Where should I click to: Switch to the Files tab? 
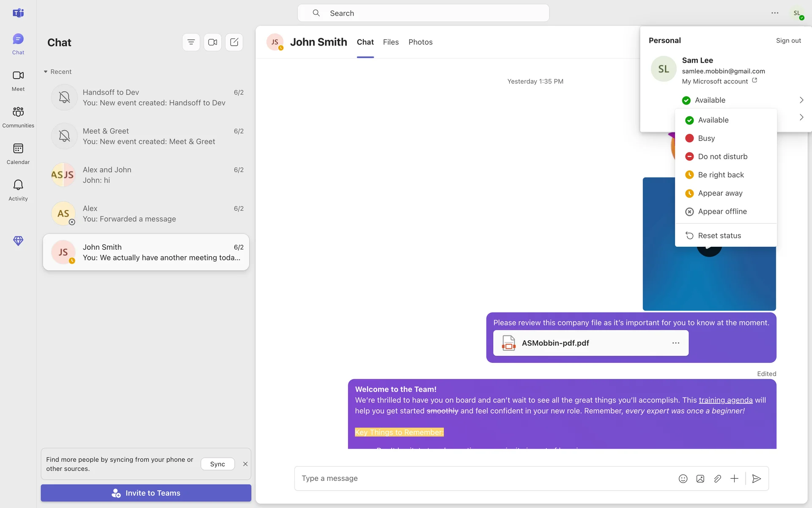(391, 42)
